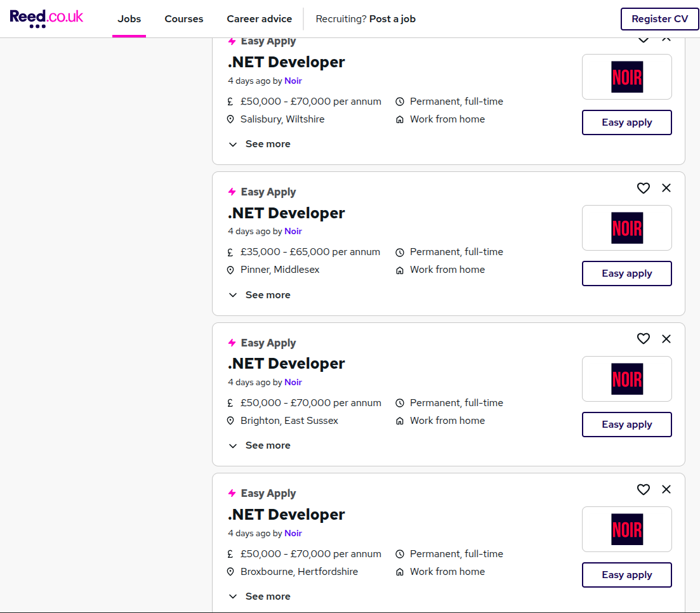Screen dimensions: 700x613
Task: Follow the Noir employer link on the Pinner job
Action: point(293,231)
